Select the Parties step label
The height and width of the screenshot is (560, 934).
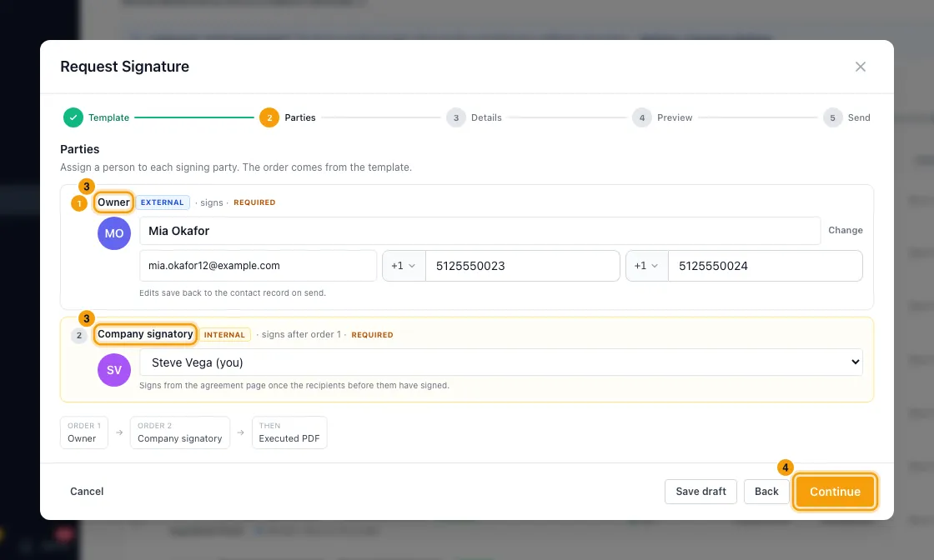300,117
